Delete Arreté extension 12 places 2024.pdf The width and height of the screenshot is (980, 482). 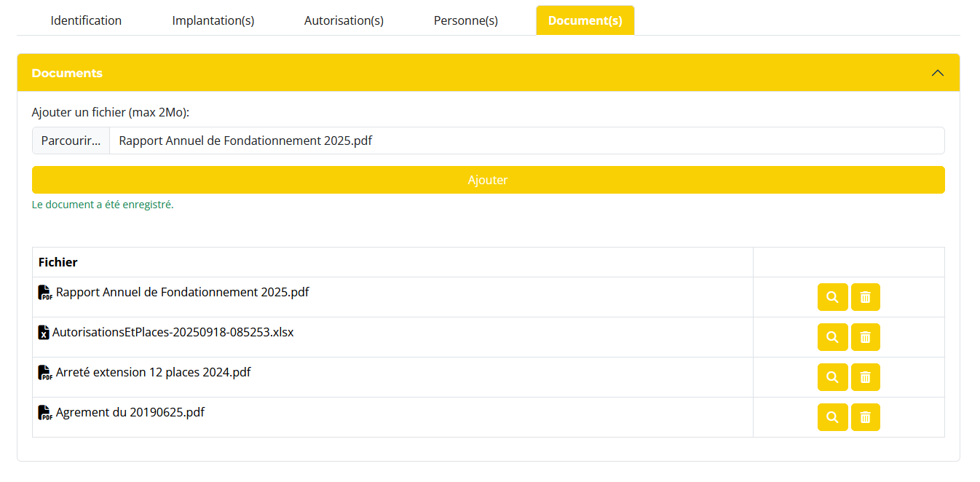pos(865,377)
